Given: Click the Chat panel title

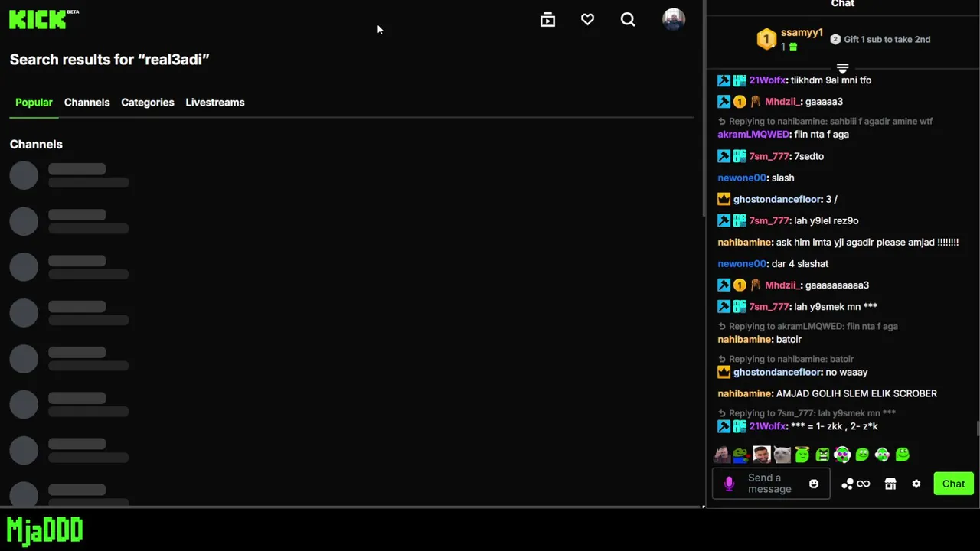Looking at the screenshot, I should [842, 4].
